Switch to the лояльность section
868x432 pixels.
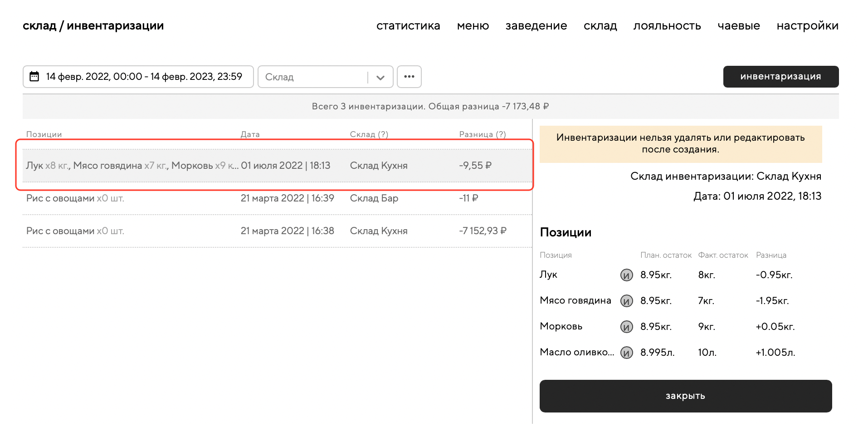click(x=667, y=26)
